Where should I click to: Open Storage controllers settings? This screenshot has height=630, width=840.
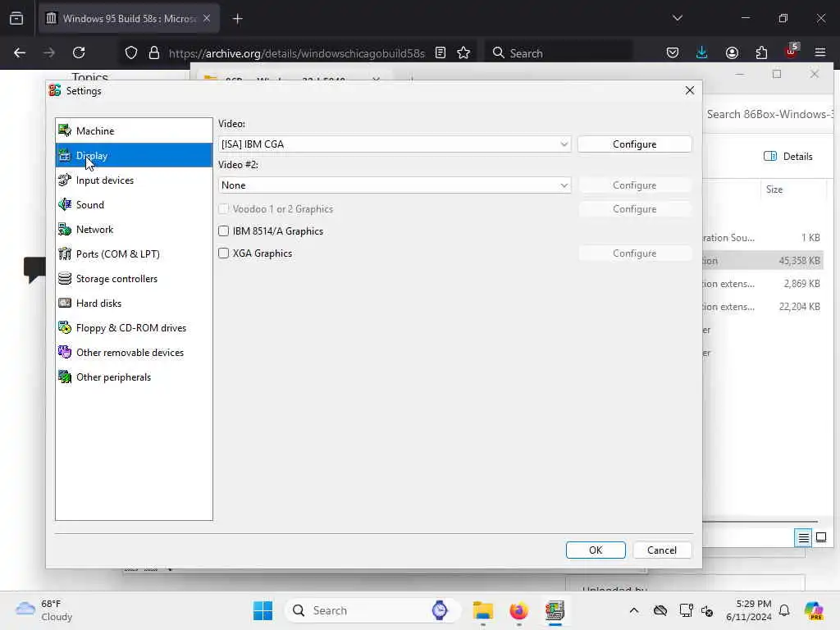[134, 279]
